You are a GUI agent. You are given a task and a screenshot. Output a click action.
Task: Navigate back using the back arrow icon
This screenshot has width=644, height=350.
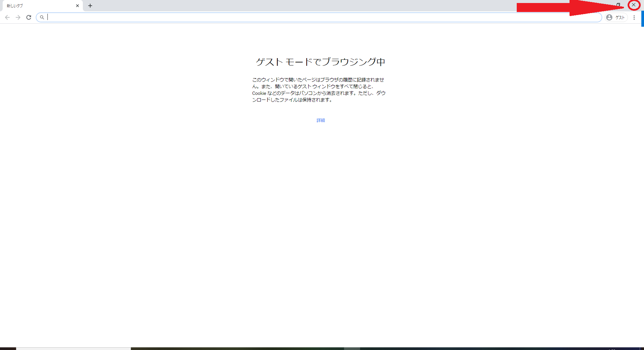7,17
